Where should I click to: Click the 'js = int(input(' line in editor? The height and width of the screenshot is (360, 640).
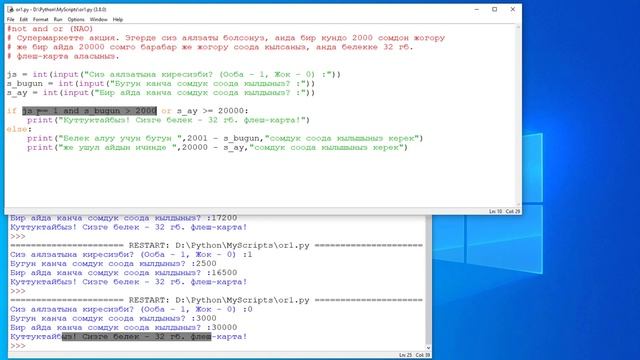tap(173, 74)
